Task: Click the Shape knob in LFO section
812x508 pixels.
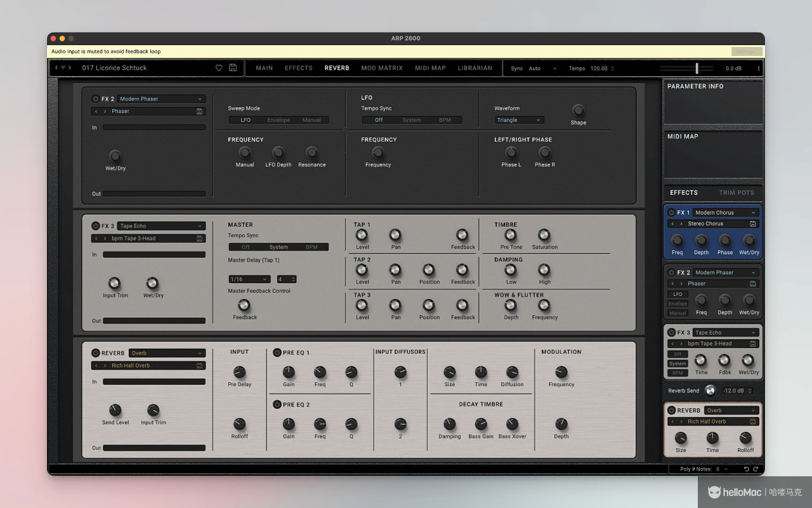Action: tap(578, 110)
